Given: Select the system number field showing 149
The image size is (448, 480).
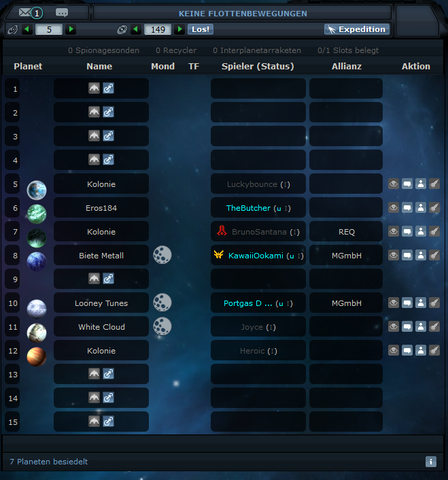Looking at the screenshot, I should 158,29.
